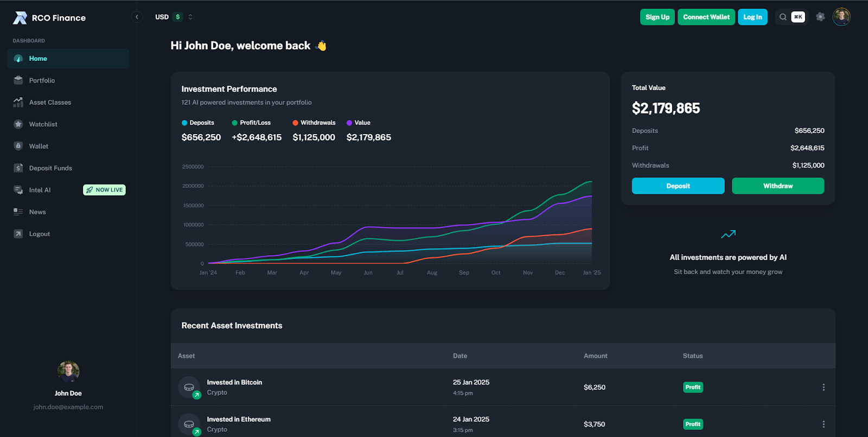
Task: Click the RCO Finance logo icon
Action: [20, 18]
